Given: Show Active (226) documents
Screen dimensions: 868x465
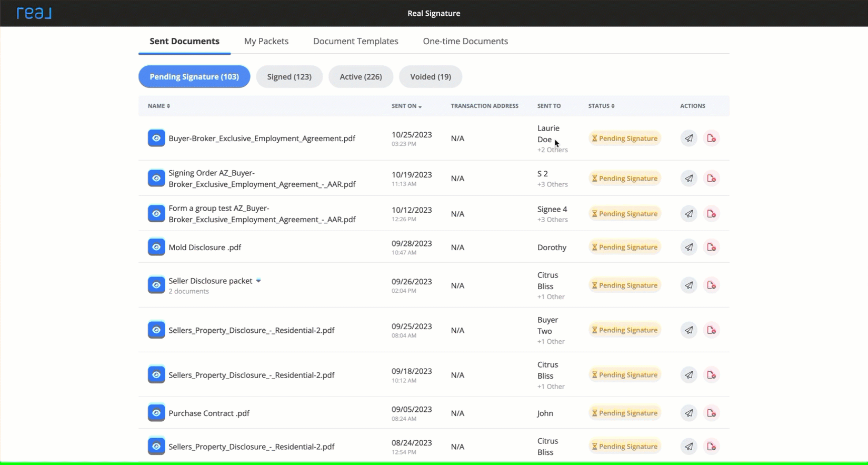Looking at the screenshot, I should click(x=361, y=77).
